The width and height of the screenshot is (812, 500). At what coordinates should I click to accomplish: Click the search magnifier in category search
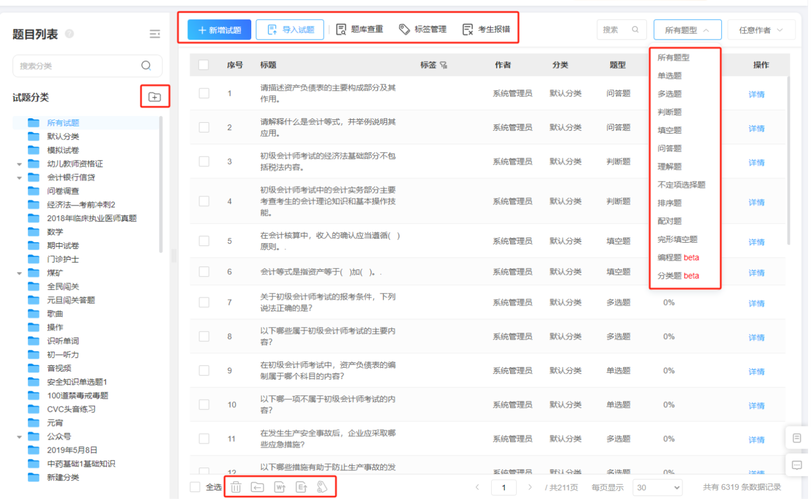coord(146,66)
